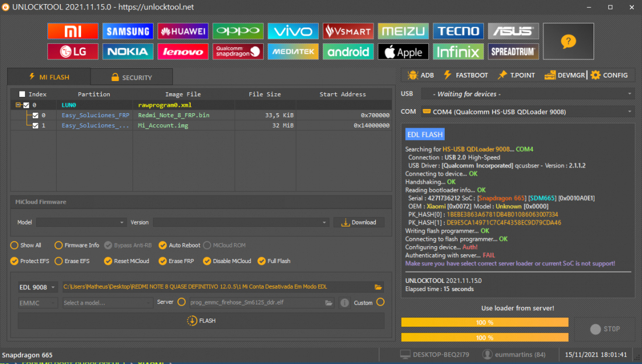Select the Xiaomi MI brand icon
This screenshot has height=364, width=642.
click(73, 31)
